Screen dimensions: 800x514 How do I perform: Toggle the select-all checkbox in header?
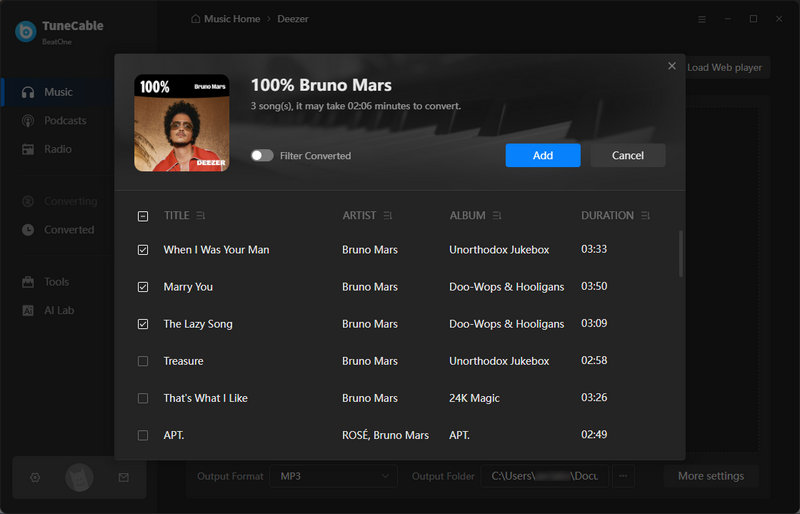click(x=143, y=216)
